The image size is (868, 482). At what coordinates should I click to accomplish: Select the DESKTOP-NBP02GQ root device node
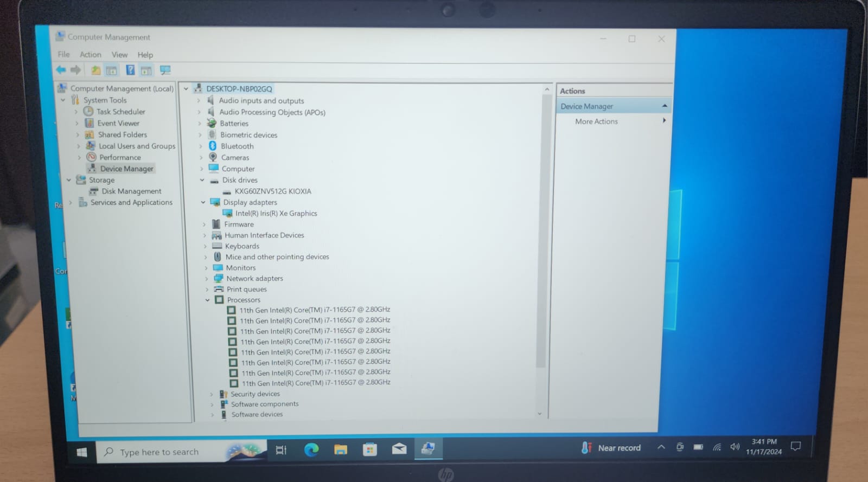(239, 89)
